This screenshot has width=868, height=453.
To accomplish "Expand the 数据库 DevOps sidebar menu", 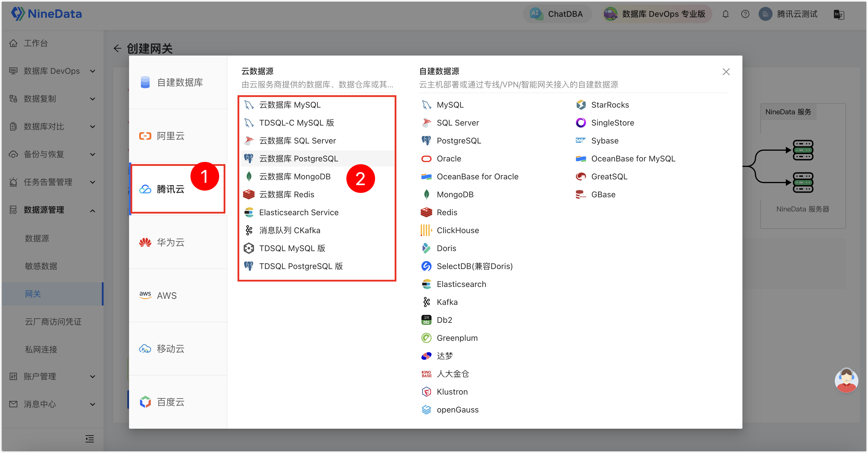I will (x=52, y=71).
